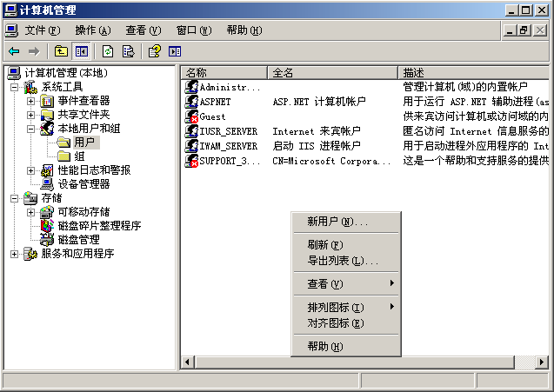Click the disabled Guest account icon
This screenshot has height=392, width=554.
(191, 116)
